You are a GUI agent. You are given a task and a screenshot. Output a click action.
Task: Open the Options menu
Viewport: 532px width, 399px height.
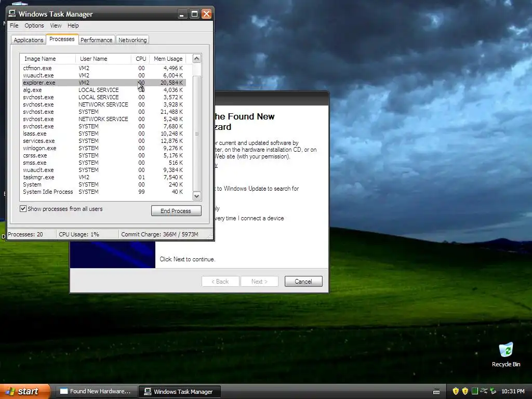[x=34, y=25]
